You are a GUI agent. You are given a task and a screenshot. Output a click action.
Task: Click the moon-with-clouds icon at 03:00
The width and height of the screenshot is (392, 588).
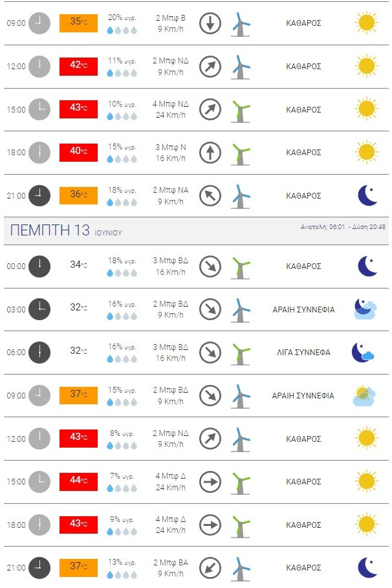pos(364,309)
